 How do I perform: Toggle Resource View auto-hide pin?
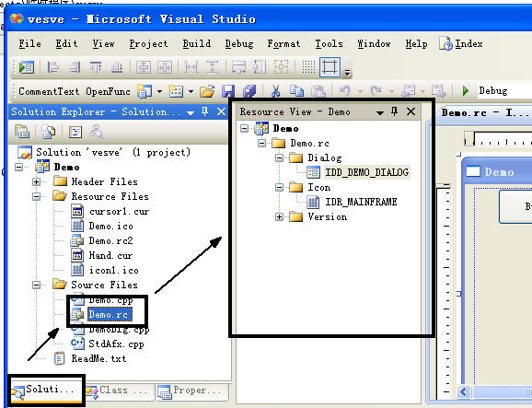point(394,111)
